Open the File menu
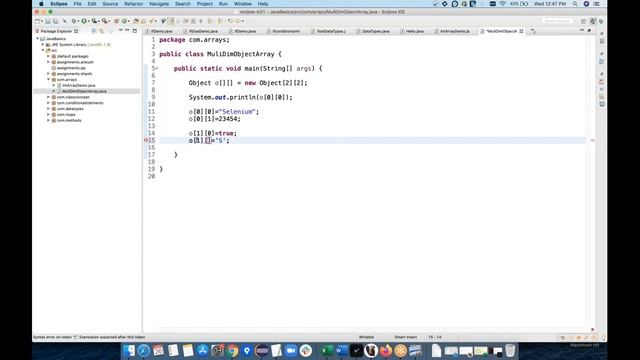Viewport: 640px width, 360px height. [78, 4]
